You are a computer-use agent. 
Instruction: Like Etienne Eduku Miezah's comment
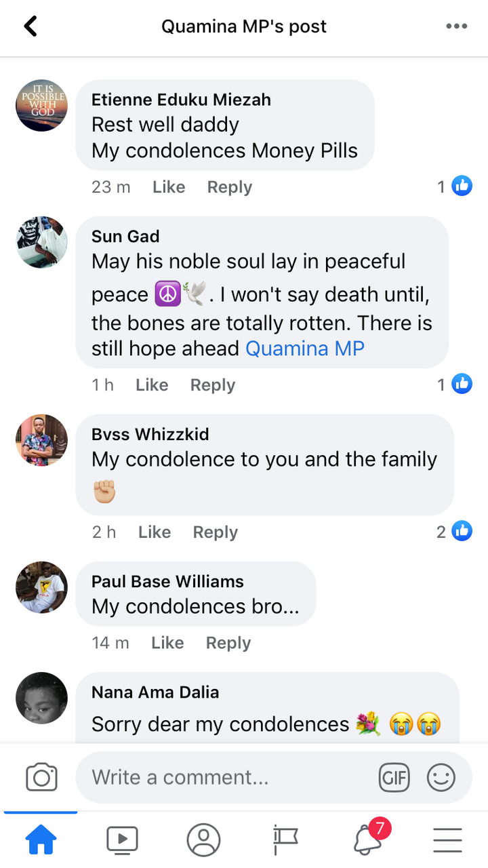point(169,187)
